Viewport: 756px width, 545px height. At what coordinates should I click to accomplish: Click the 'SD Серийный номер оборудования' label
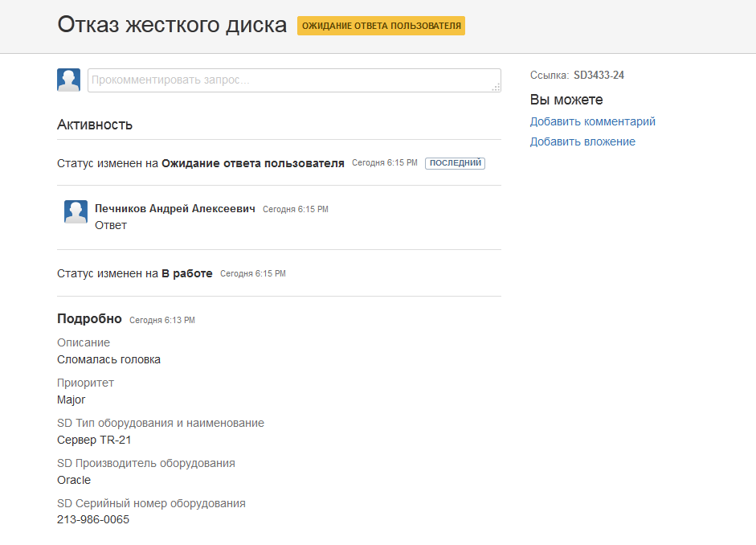(x=151, y=503)
